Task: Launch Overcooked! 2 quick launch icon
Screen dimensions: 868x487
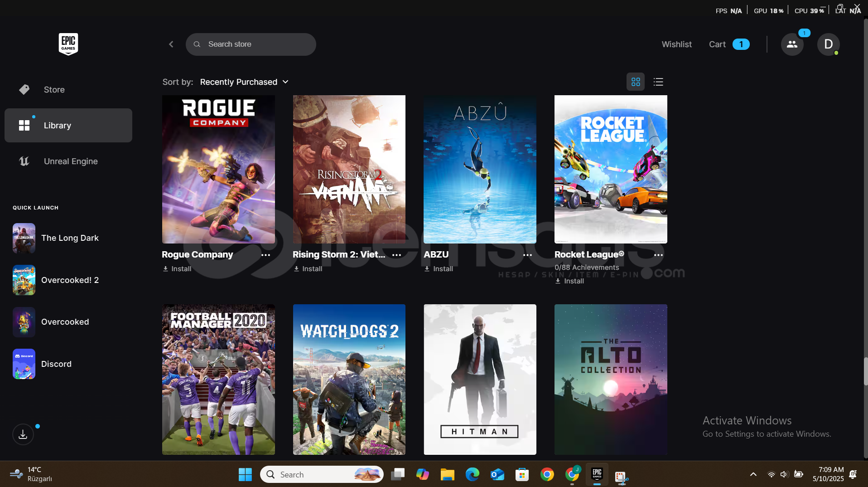Action: [x=24, y=280]
